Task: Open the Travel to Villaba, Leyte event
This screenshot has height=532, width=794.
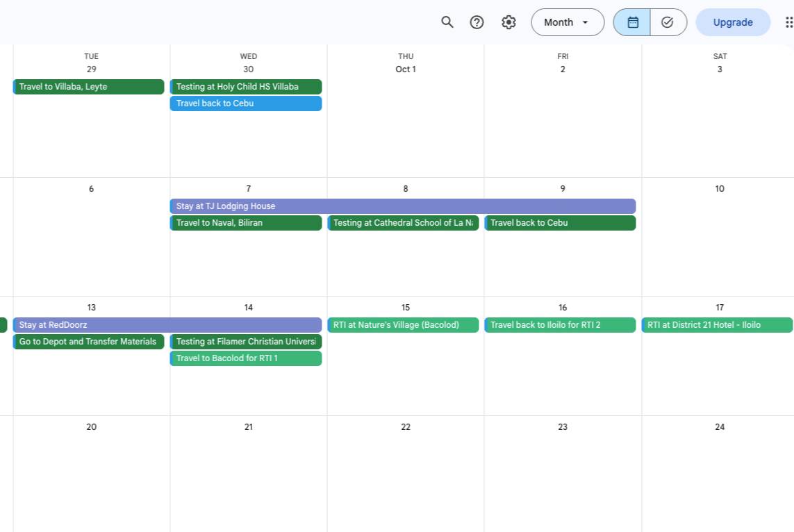Action: click(x=89, y=87)
